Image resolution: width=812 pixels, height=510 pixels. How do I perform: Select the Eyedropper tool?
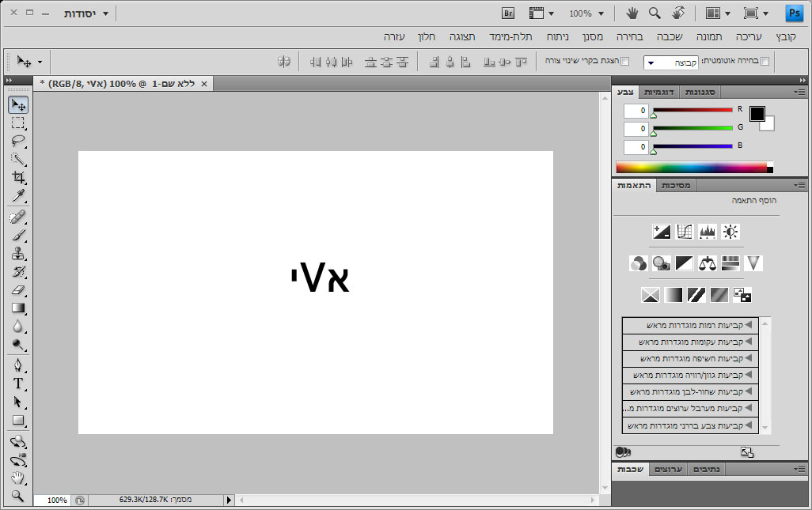(x=17, y=196)
